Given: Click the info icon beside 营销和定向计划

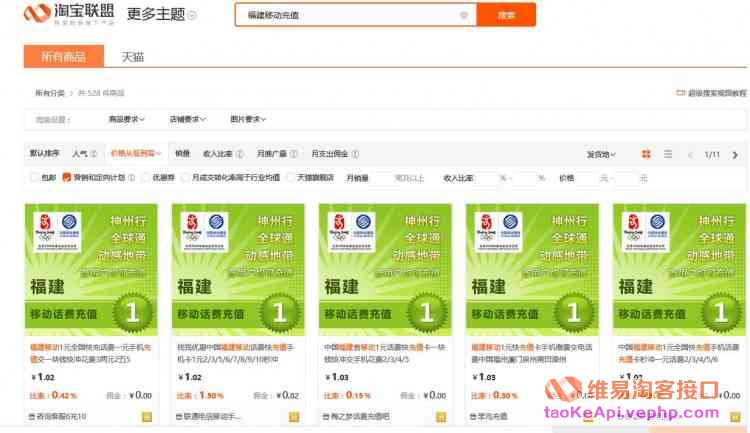Looking at the screenshot, I should pos(132,178).
